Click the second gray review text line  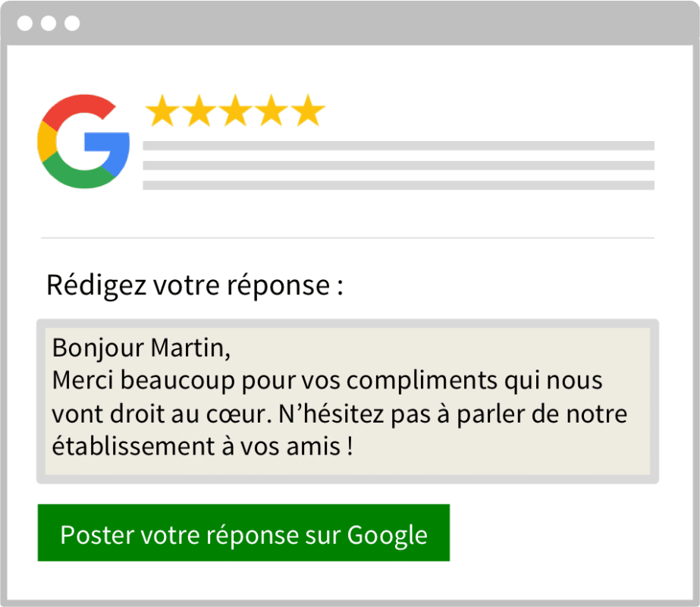pyautogui.click(x=398, y=165)
